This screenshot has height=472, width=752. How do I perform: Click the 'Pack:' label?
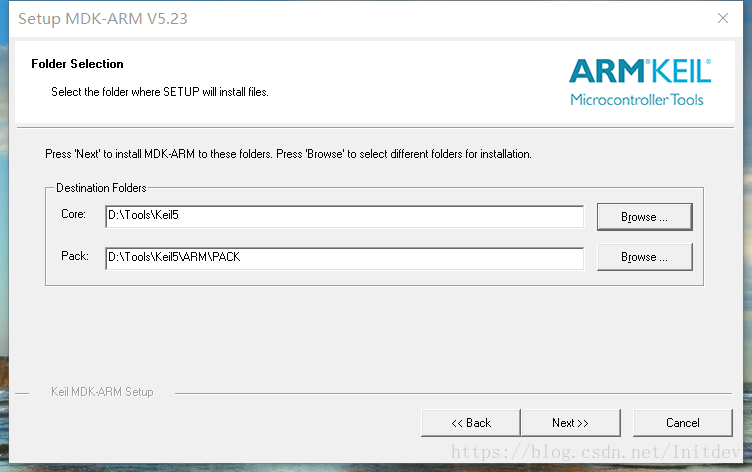(75, 256)
